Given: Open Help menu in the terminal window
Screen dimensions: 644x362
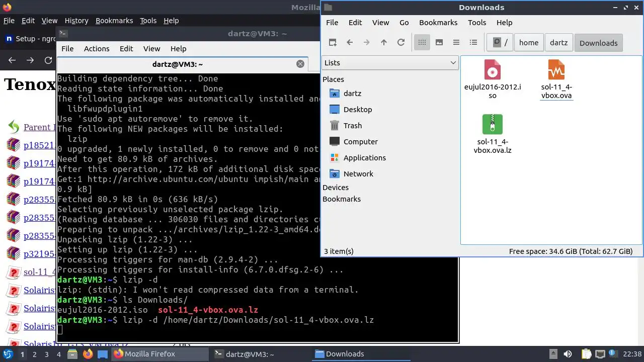Looking at the screenshot, I should click(x=178, y=49).
